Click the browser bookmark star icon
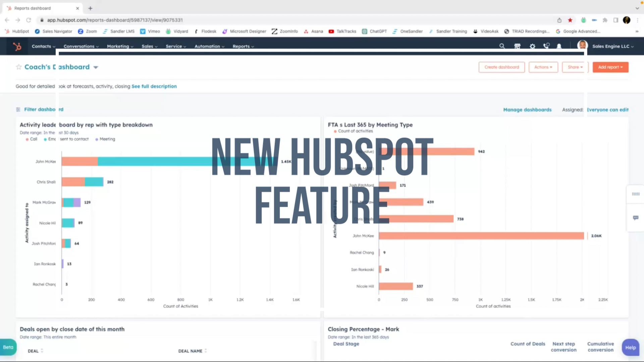 coord(570,20)
